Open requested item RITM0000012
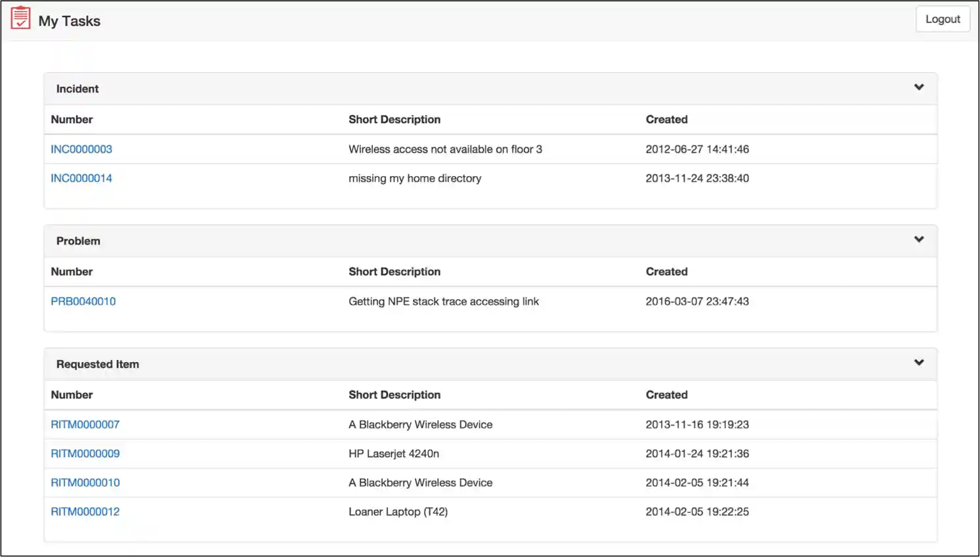This screenshot has width=980, height=557. pos(85,512)
